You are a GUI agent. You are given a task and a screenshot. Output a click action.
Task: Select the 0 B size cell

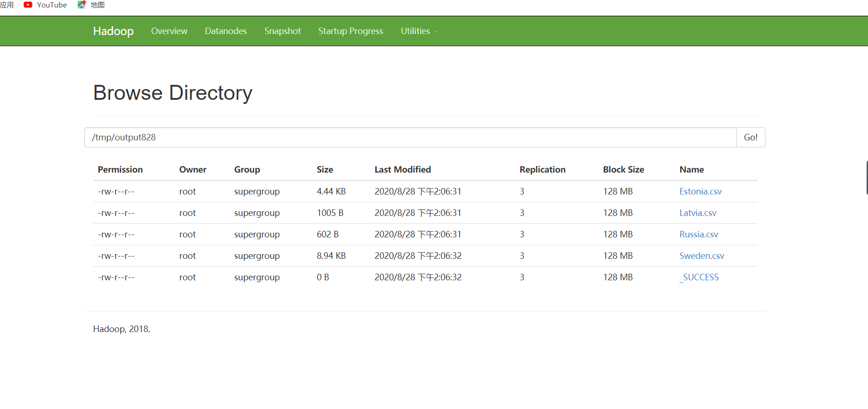point(323,277)
